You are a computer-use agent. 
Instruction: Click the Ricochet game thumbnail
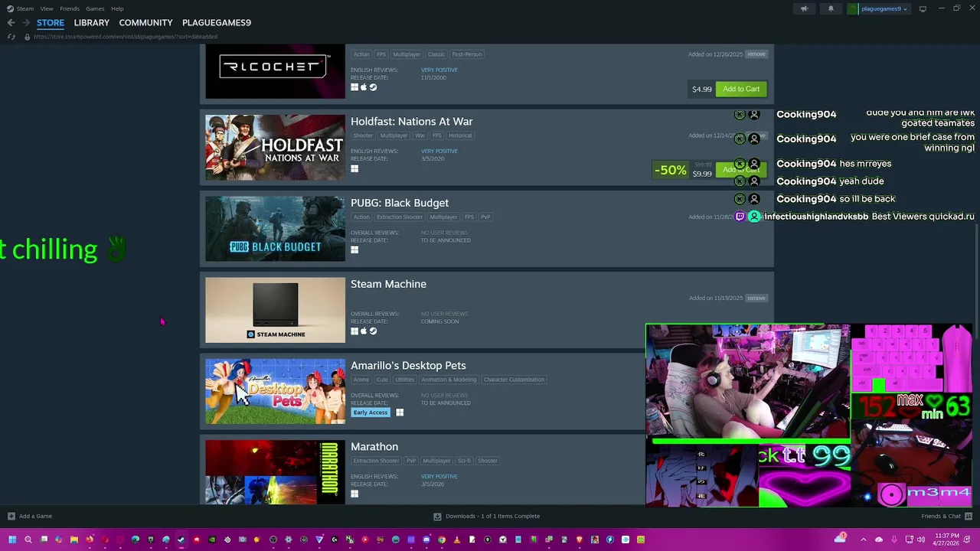click(275, 71)
